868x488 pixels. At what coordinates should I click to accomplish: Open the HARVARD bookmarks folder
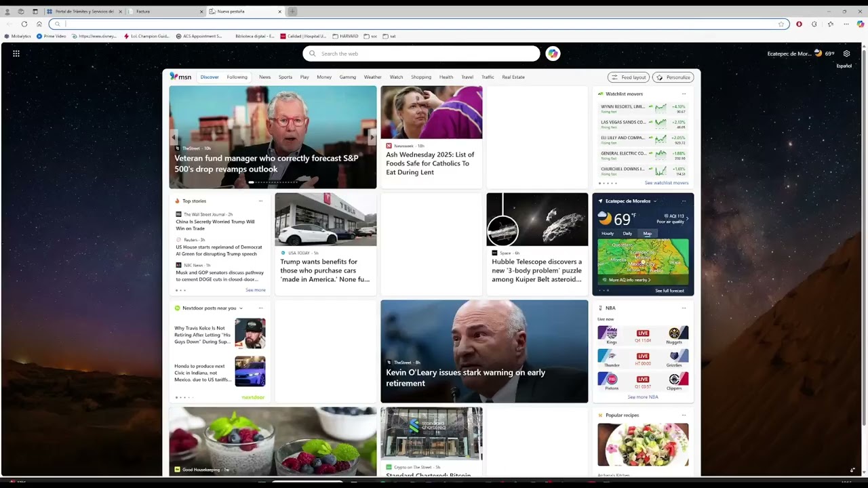pyautogui.click(x=345, y=36)
